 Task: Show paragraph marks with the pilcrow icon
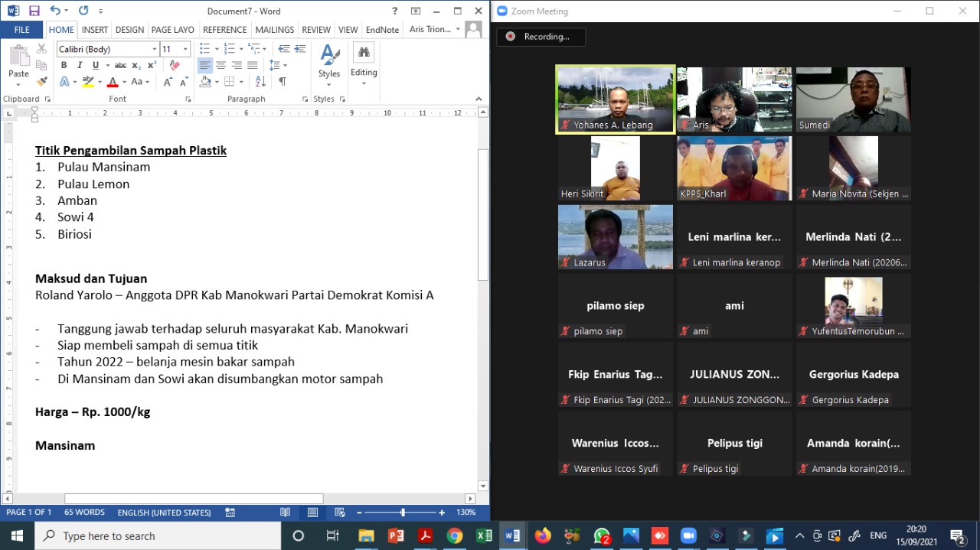(x=283, y=82)
